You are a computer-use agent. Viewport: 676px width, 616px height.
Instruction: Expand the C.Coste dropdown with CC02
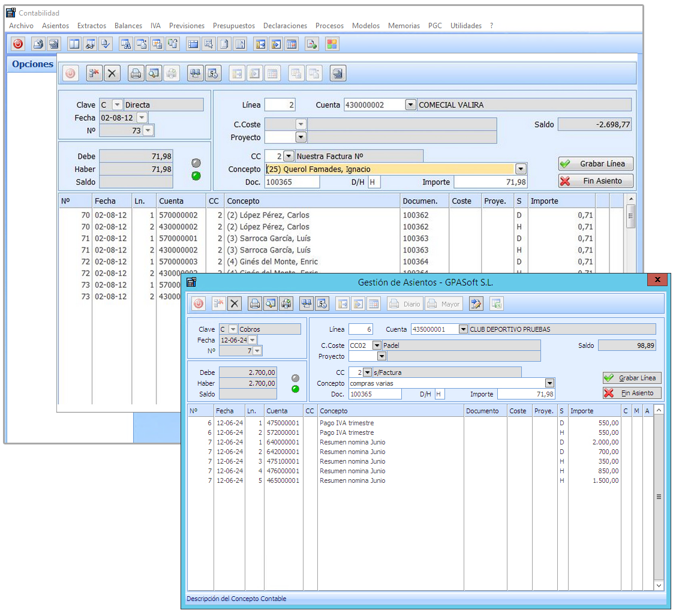(377, 345)
